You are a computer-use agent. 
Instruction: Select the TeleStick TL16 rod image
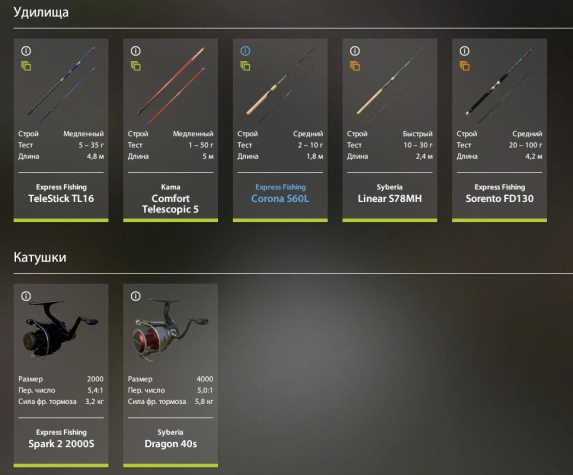pos(62,85)
